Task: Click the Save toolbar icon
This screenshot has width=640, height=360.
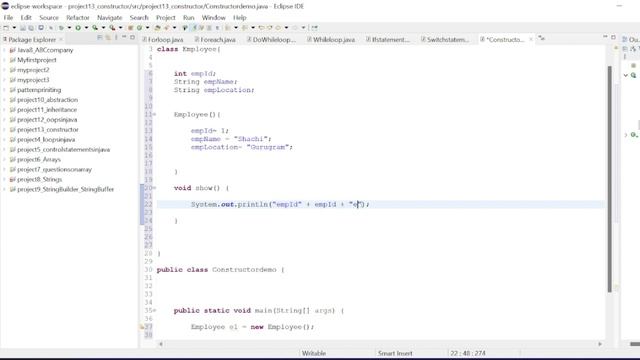Action: click(x=22, y=28)
